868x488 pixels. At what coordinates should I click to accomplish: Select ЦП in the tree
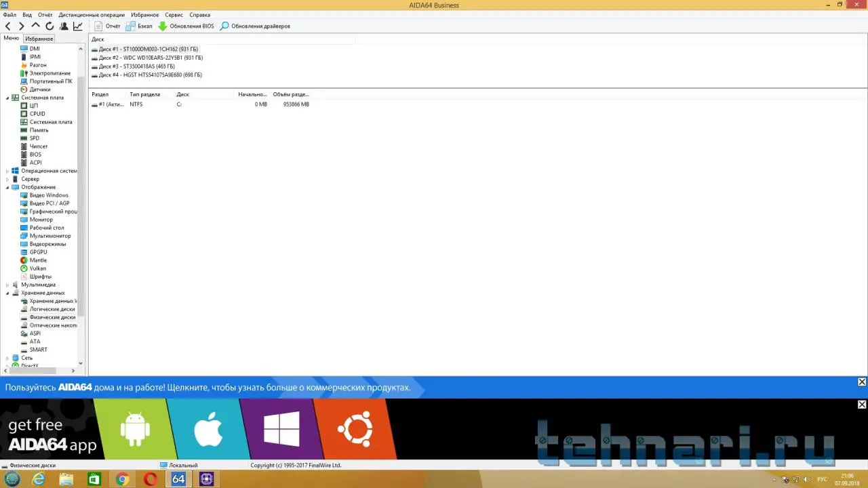(x=34, y=106)
